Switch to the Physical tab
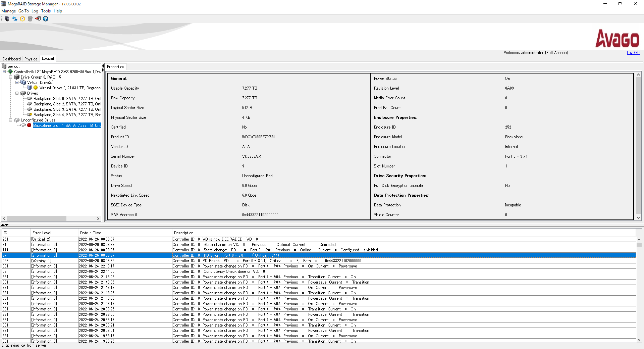The height and width of the screenshot is (349, 644). pos(31,59)
